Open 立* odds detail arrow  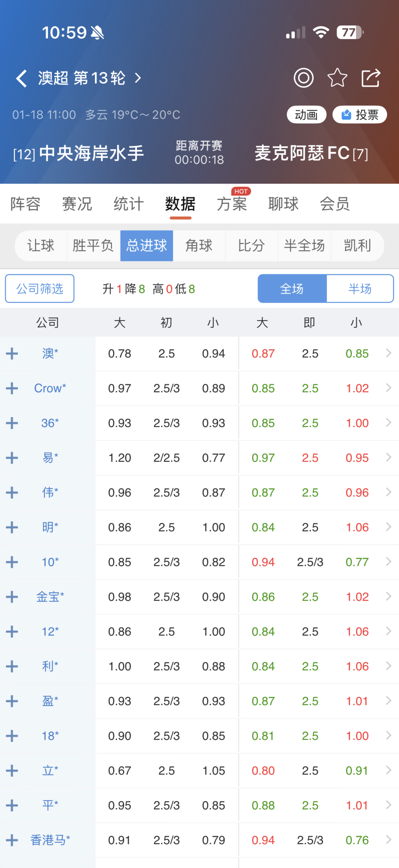388,770
